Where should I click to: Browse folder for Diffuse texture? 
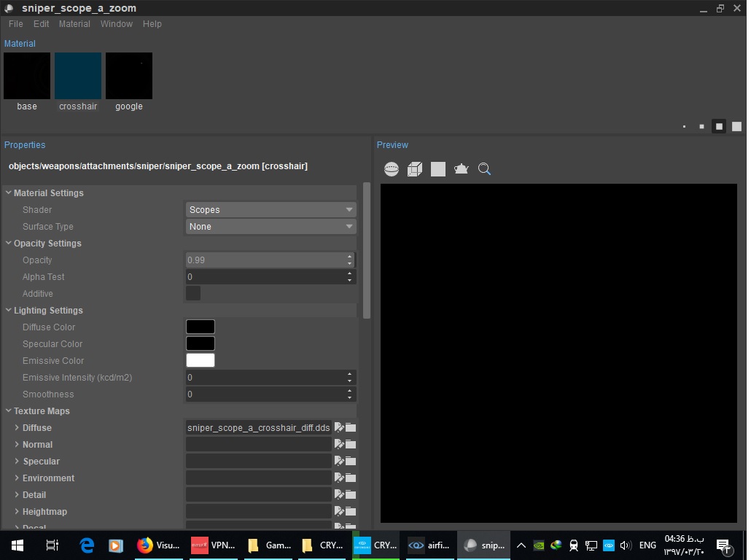(x=351, y=427)
